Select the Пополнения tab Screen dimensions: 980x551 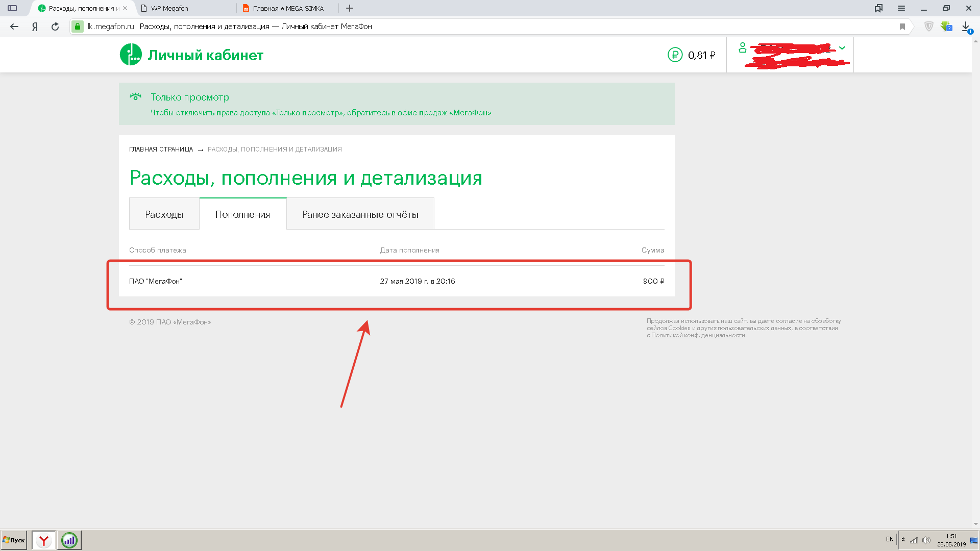tap(242, 214)
